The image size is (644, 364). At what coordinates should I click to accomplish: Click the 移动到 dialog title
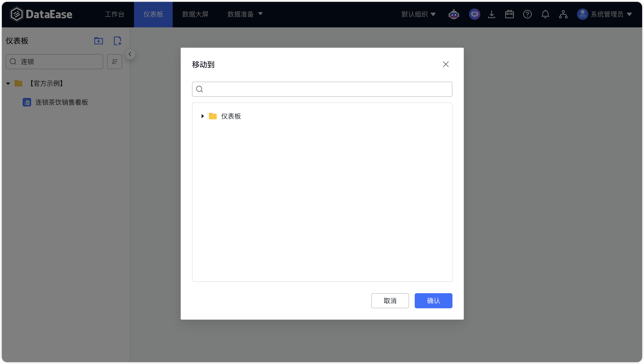pos(203,64)
